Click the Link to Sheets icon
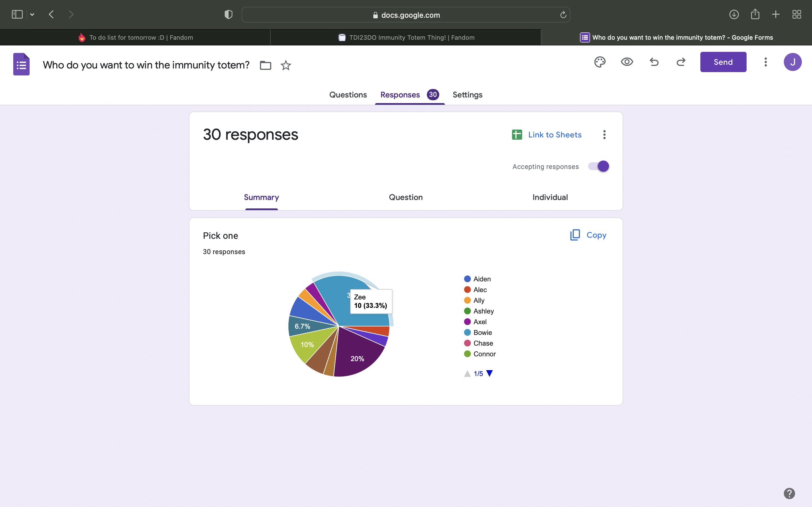The width and height of the screenshot is (812, 507). point(517,135)
